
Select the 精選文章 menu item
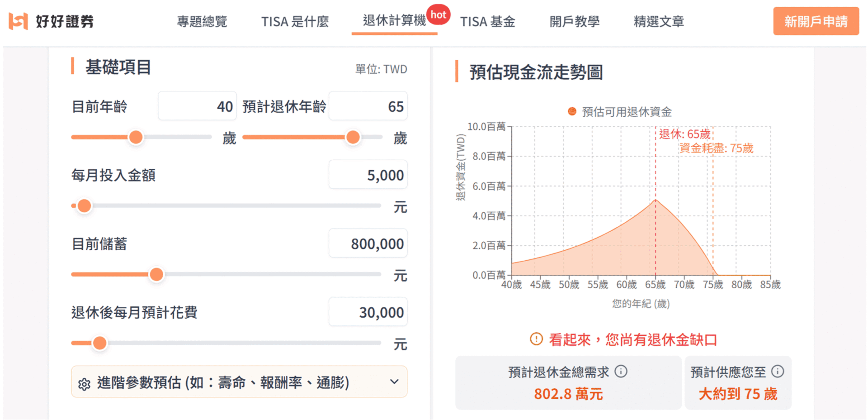coord(659,21)
